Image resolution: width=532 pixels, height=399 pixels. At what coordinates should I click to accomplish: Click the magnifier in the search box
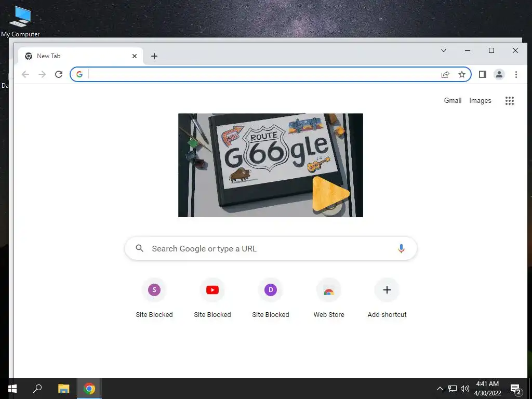pos(139,248)
